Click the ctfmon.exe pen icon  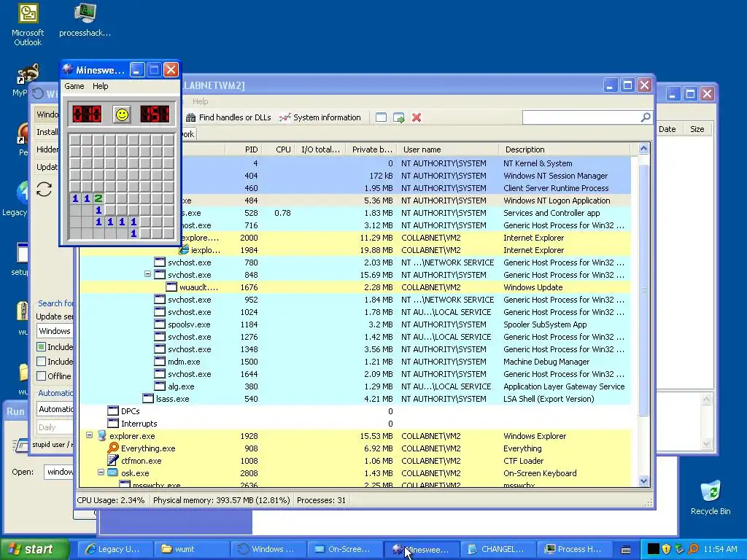(x=113, y=461)
